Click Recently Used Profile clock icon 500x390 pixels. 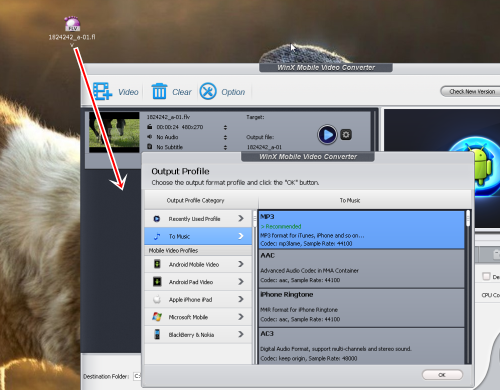pos(157,219)
